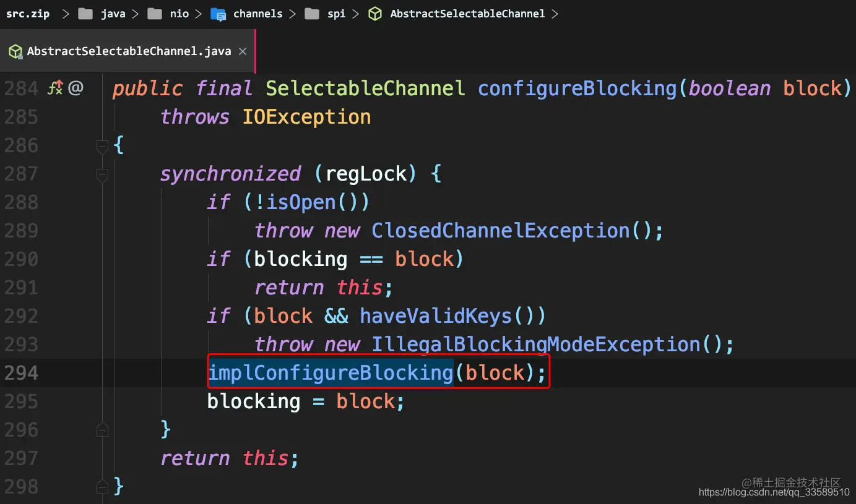Click 'return this' on line 291
Screen dimensions: 856x504
[x=318, y=288]
